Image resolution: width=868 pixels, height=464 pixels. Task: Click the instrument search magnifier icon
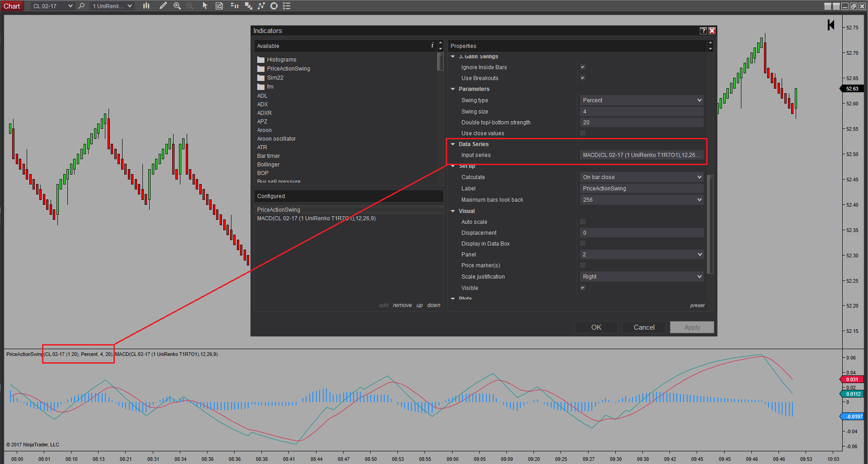(81, 6)
